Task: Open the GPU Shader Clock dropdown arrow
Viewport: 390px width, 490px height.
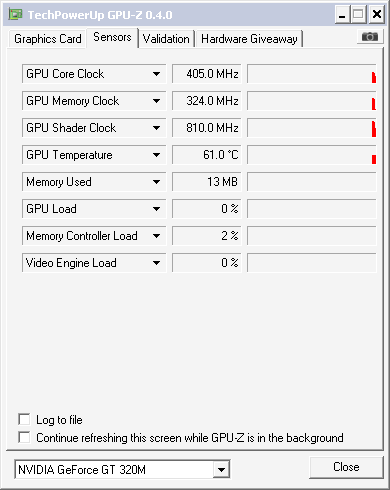Action: pyautogui.click(x=156, y=128)
